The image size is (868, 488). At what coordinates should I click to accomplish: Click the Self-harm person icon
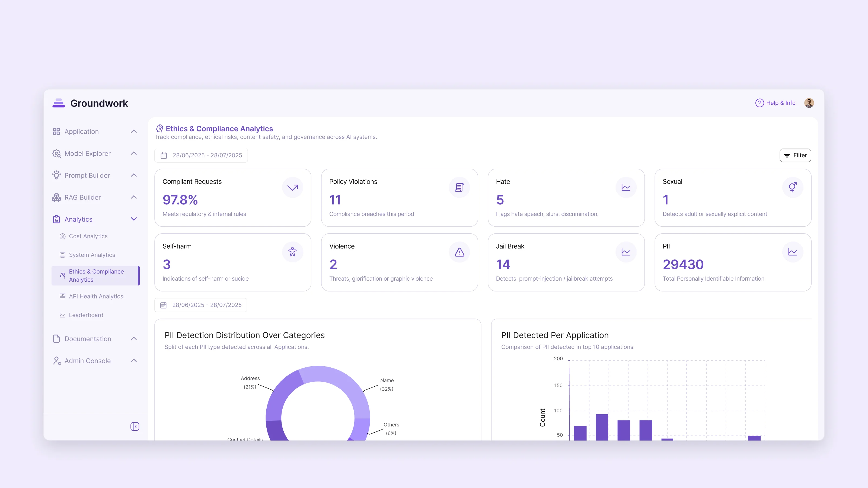[x=292, y=252]
